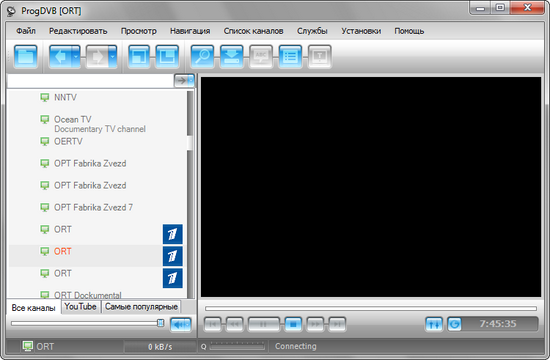The image size is (550, 360).
Task: Click the pause playback button
Action: point(264,324)
